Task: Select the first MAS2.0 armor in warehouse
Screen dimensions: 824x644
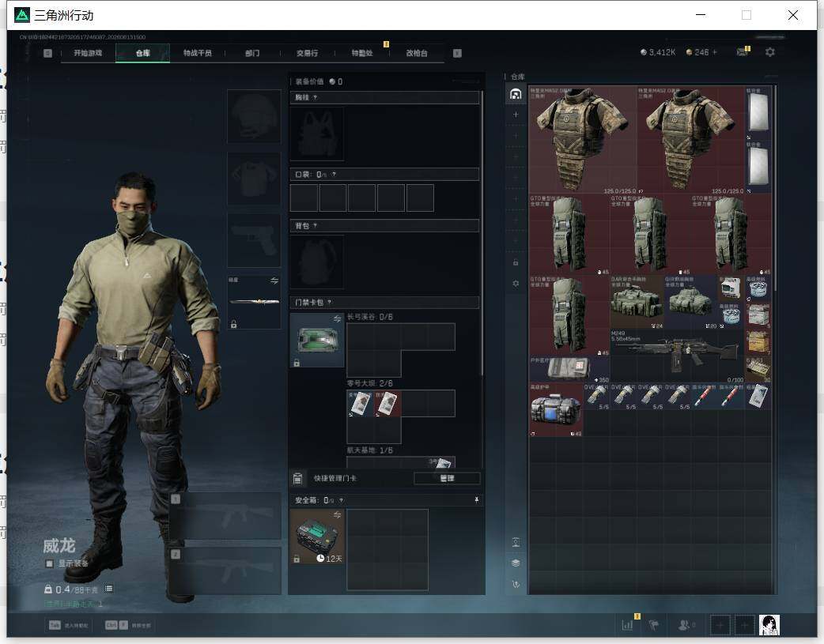Action: click(x=583, y=140)
